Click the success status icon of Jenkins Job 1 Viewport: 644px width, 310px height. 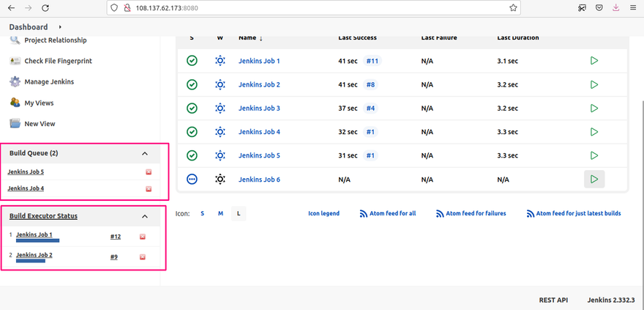coord(192,61)
